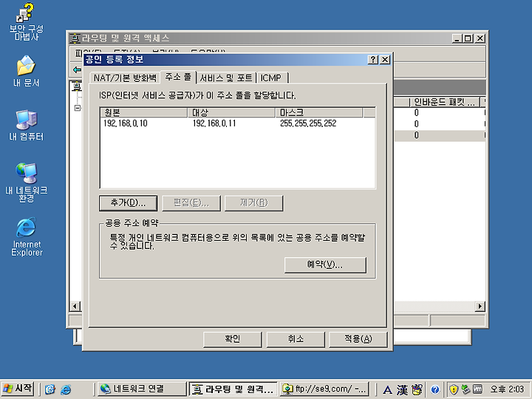Image resolution: width=532 pixels, height=399 pixels.
Task: Open the My Documents desktop icon
Action: [26, 71]
